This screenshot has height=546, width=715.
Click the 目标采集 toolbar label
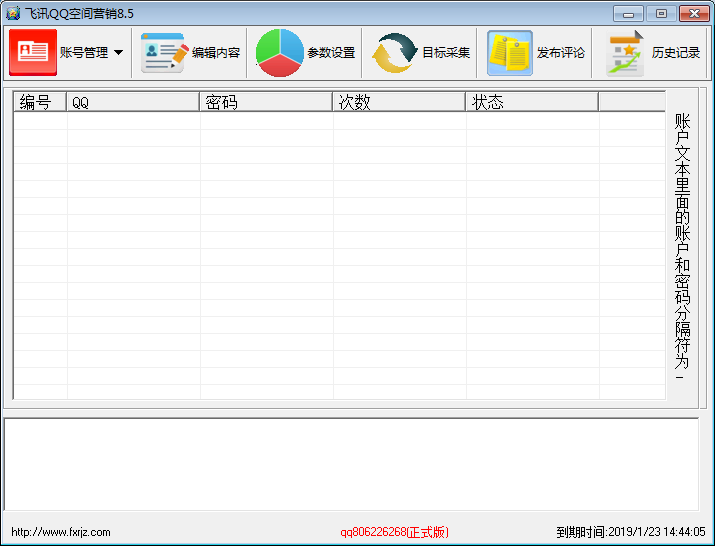[x=446, y=52]
